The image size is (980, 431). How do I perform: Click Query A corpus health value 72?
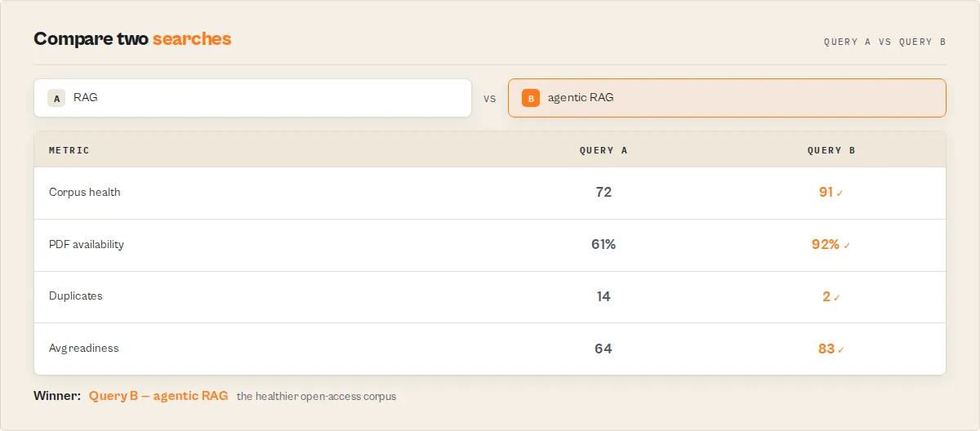pos(604,193)
